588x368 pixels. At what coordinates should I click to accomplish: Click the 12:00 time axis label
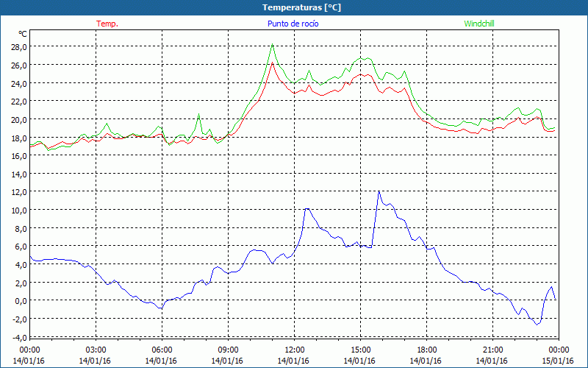point(295,350)
